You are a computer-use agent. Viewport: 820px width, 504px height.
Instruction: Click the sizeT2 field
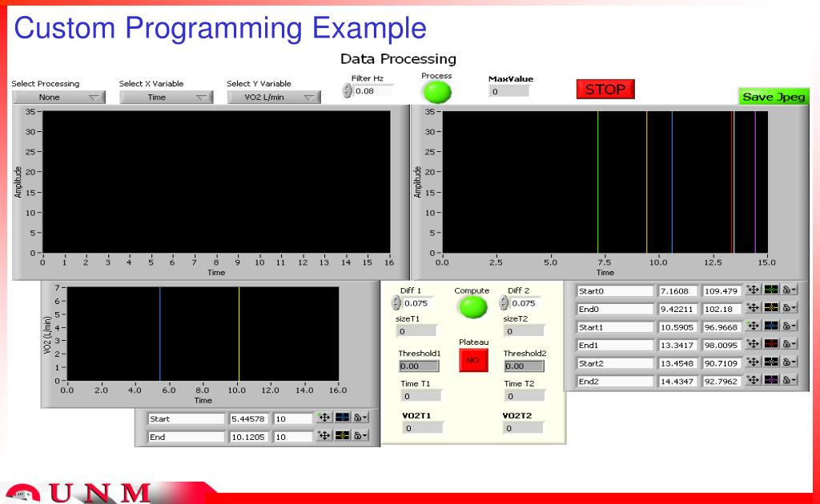(x=524, y=331)
